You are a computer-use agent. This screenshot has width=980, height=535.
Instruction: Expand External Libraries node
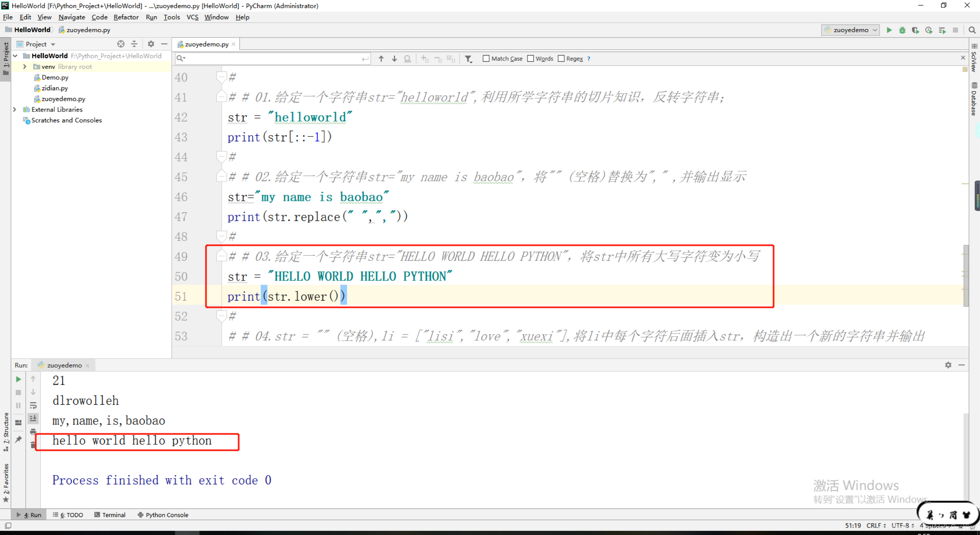coord(15,109)
